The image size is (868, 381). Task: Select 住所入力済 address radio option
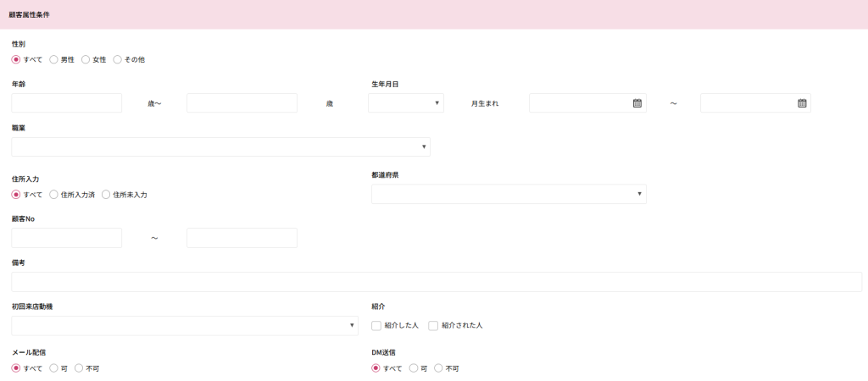54,195
